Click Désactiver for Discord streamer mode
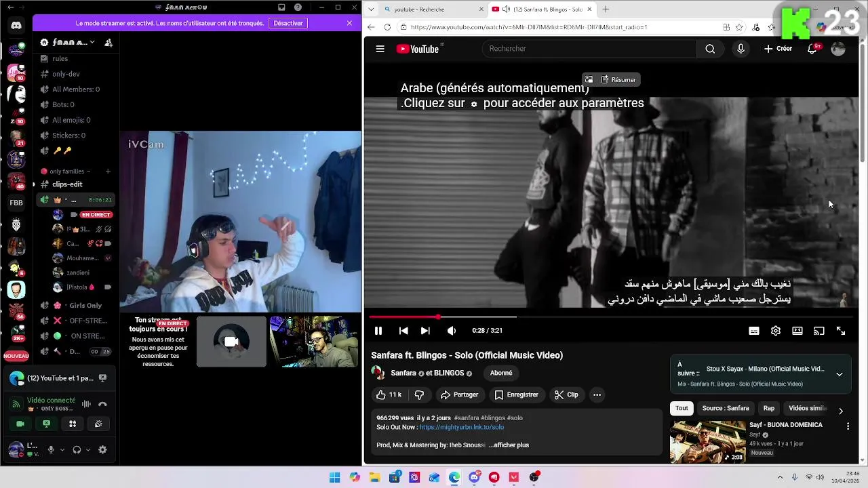This screenshot has width=868, height=488. pos(288,23)
